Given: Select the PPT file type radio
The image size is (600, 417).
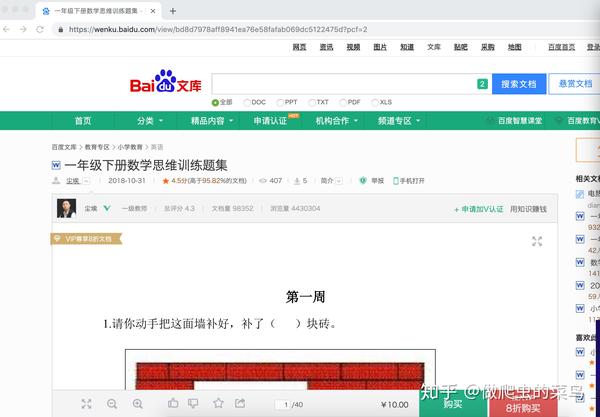Looking at the screenshot, I should pos(280,103).
